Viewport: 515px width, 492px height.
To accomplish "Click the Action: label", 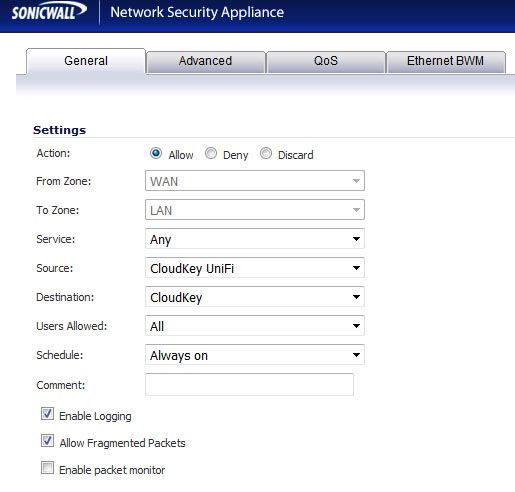I will (x=53, y=153).
